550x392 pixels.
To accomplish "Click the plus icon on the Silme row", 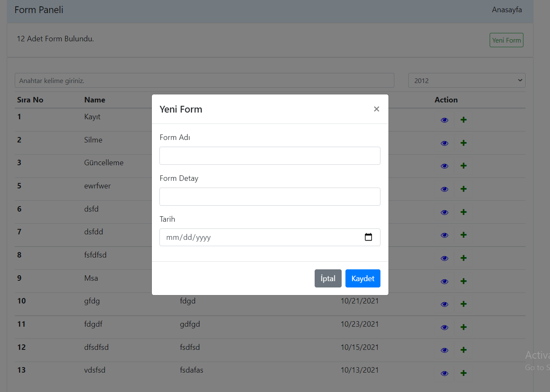I will [464, 143].
